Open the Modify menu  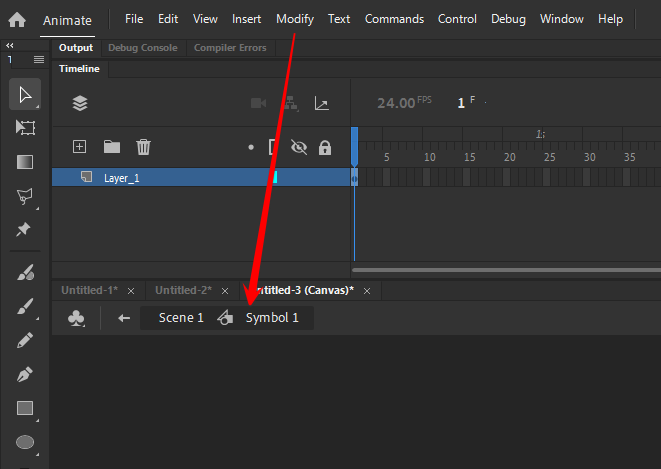tap(295, 19)
